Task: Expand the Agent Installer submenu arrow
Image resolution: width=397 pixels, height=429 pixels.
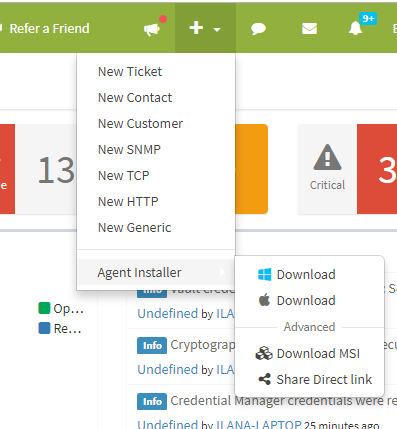Action: pos(222,272)
